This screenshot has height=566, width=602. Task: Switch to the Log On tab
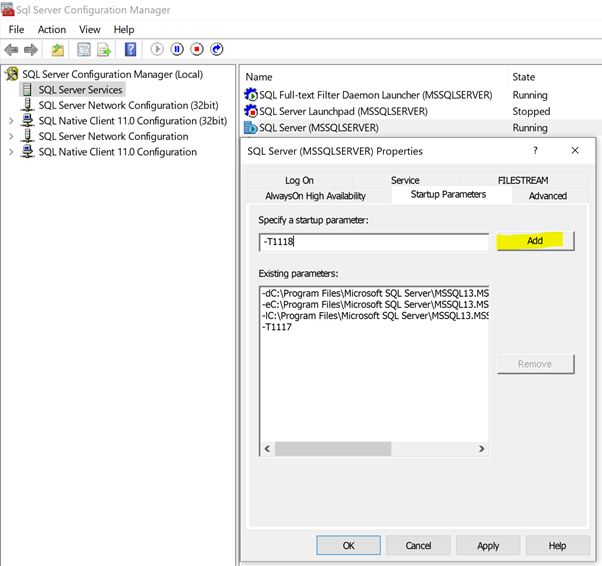click(x=299, y=180)
